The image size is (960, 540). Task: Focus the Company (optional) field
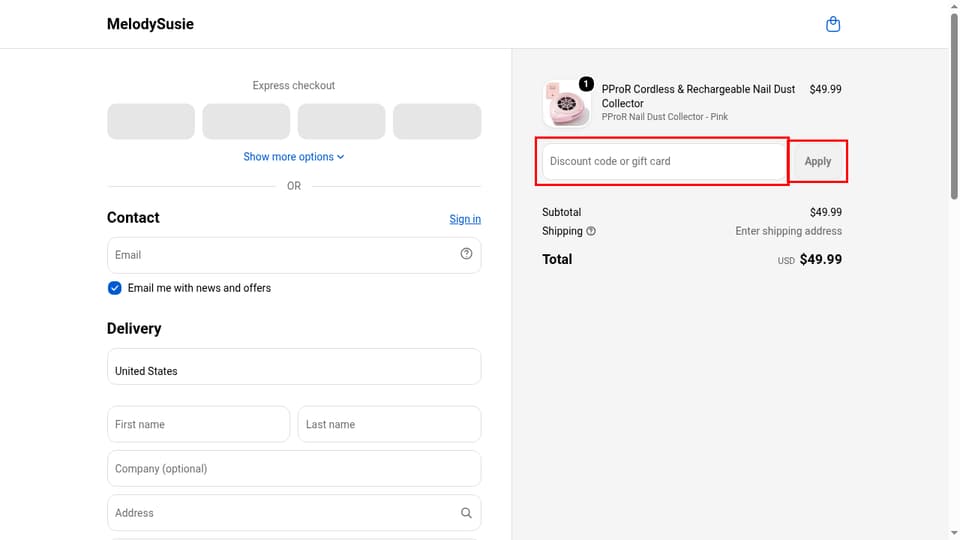[x=294, y=468]
